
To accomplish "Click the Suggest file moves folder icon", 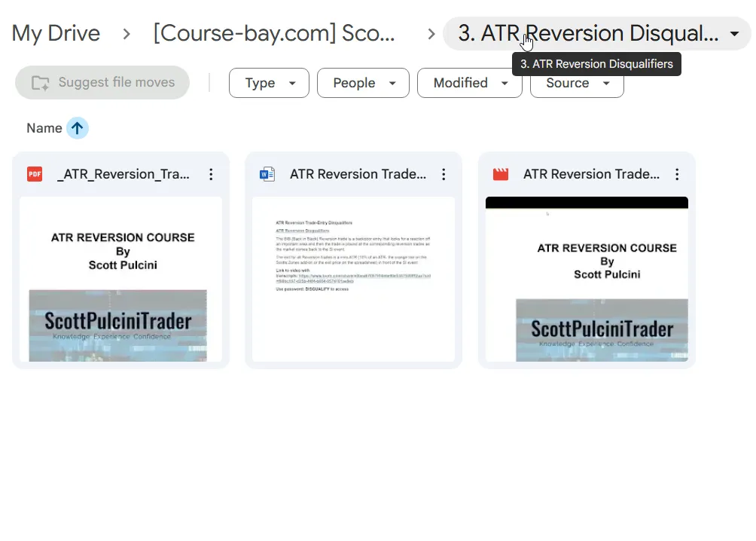I will click(41, 83).
